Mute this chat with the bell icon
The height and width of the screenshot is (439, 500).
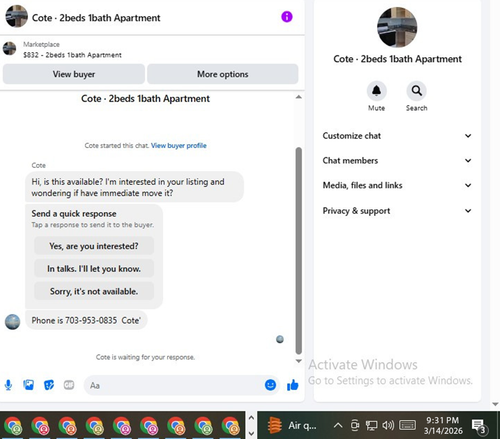(x=376, y=91)
